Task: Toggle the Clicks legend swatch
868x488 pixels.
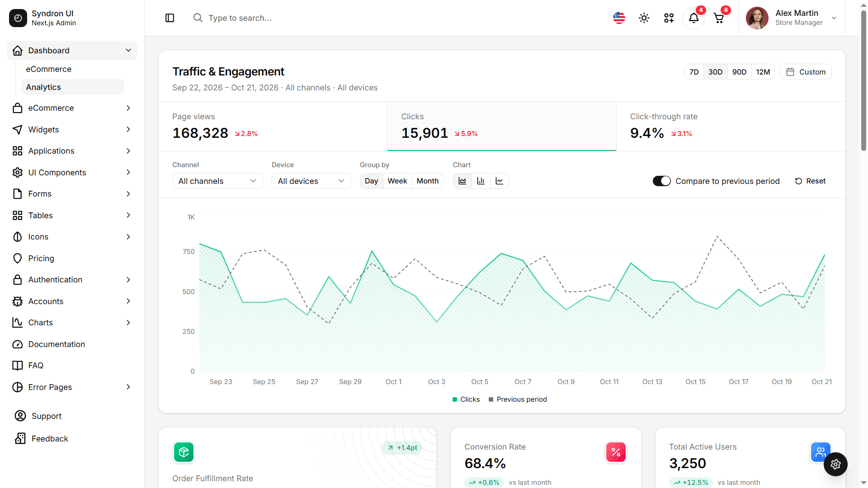Action: (x=455, y=399)
